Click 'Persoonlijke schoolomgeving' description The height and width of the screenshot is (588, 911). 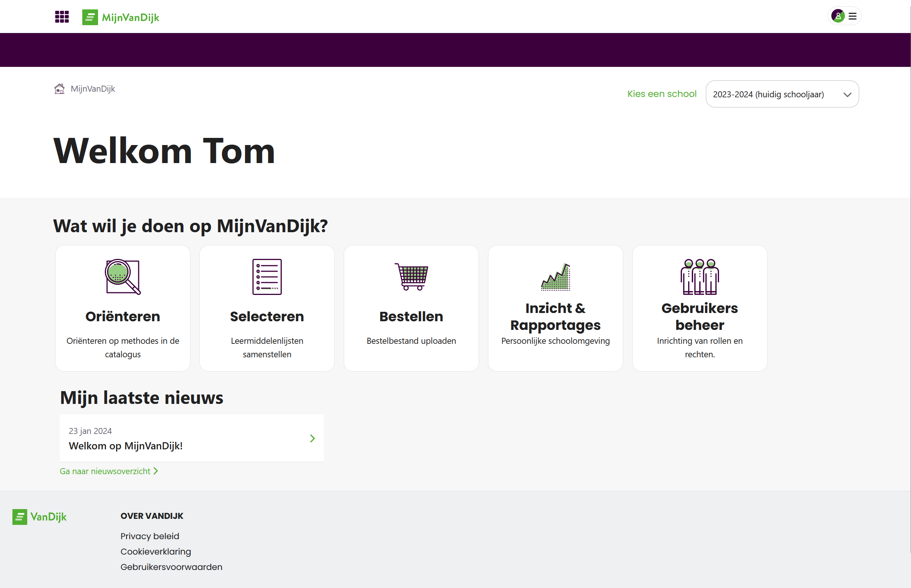[555, 341]
